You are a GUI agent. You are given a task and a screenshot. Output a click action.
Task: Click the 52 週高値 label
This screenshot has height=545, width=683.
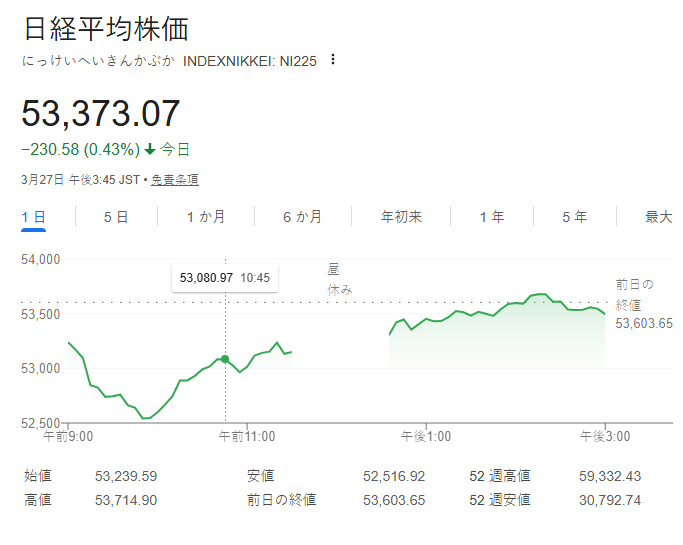(500, 476)
